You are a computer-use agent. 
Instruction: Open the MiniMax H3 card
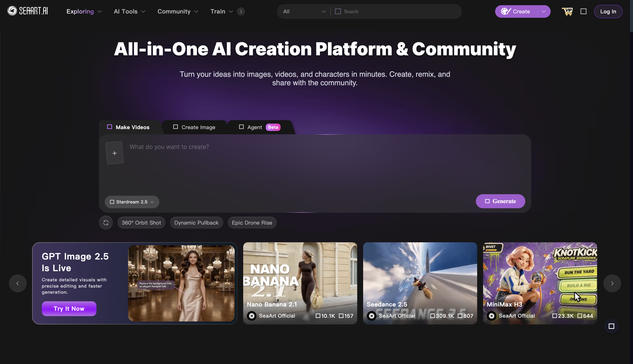pos(540,283)
